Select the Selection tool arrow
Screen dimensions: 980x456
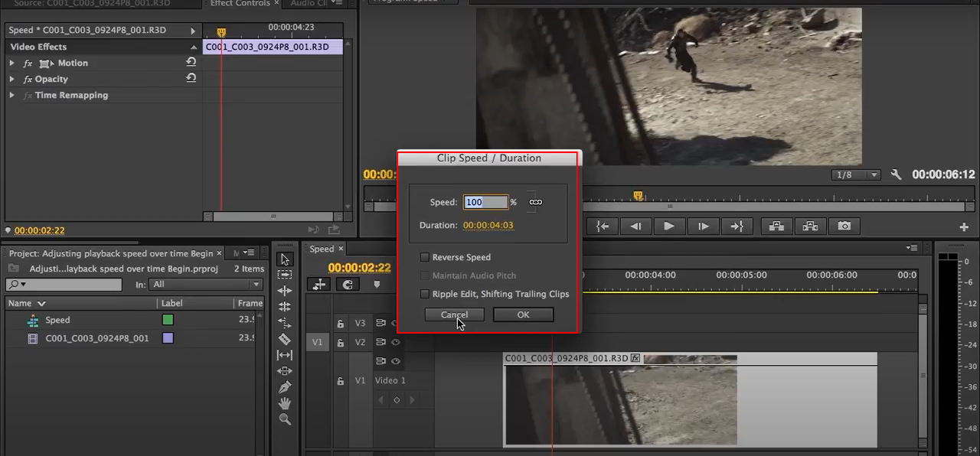285,259
